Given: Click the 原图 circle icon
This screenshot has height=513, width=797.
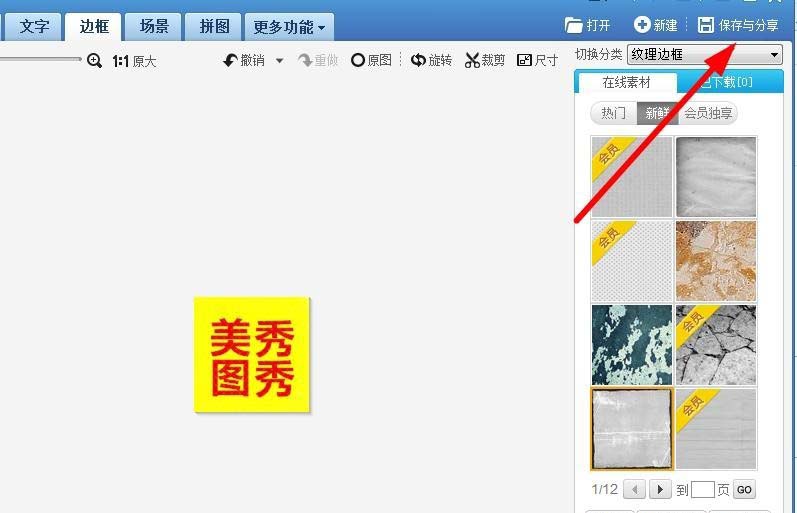Looking at the screenshot, I should (358, 61).
